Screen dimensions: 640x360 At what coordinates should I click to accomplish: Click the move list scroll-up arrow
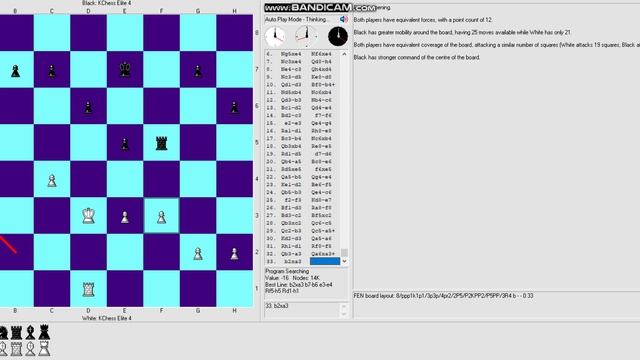344,54
